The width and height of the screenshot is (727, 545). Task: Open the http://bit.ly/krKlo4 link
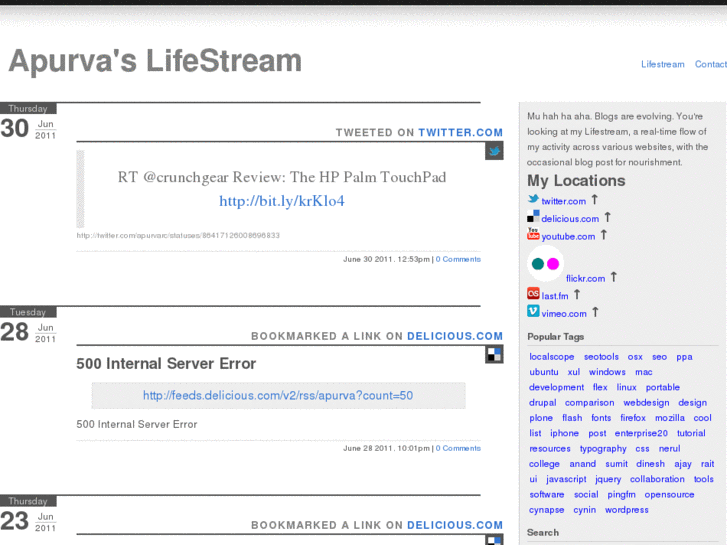pyautogui.click(x=282, y=201)
